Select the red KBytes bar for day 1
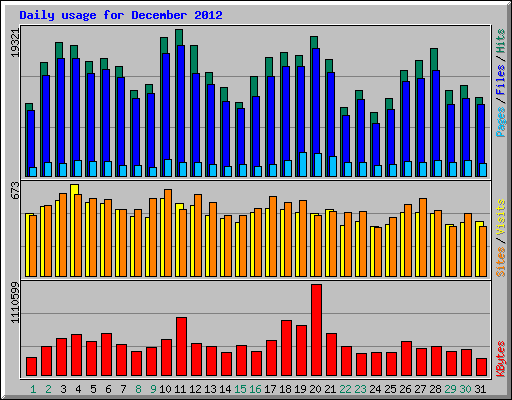 point(31,367)
